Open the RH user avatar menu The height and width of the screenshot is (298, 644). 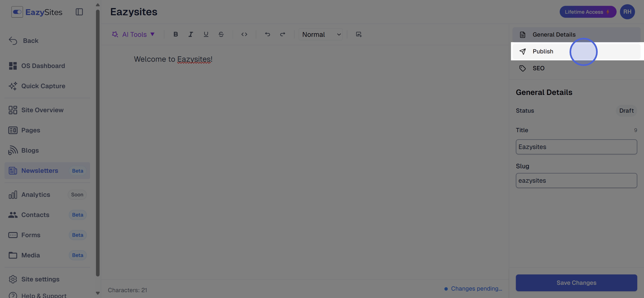(x=627, y=12)
